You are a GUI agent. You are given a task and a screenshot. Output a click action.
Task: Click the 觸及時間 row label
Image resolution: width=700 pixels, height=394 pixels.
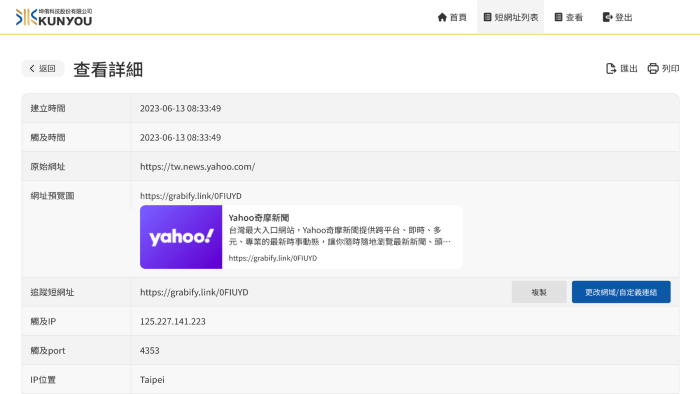point(48,137)
